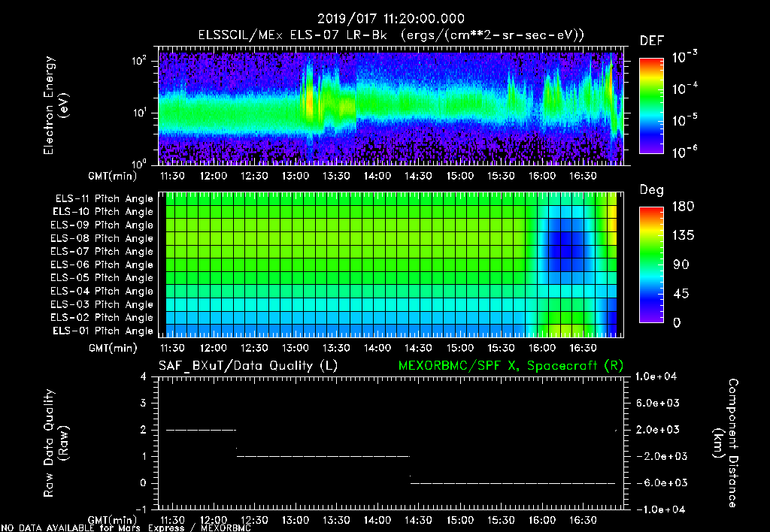This screenshot has width=770, height=532.
Task: Select the ELS-05 Pitch Angle row label
Action: [102, 278]
